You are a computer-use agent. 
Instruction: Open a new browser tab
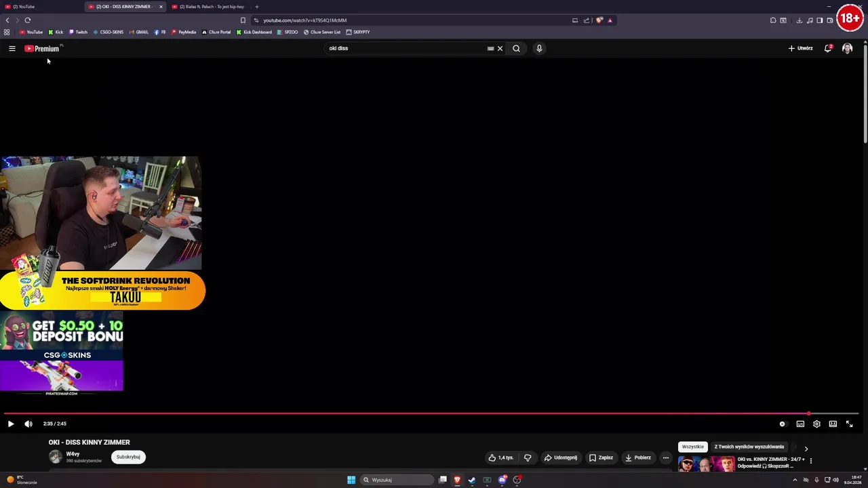tap(256, 7)
